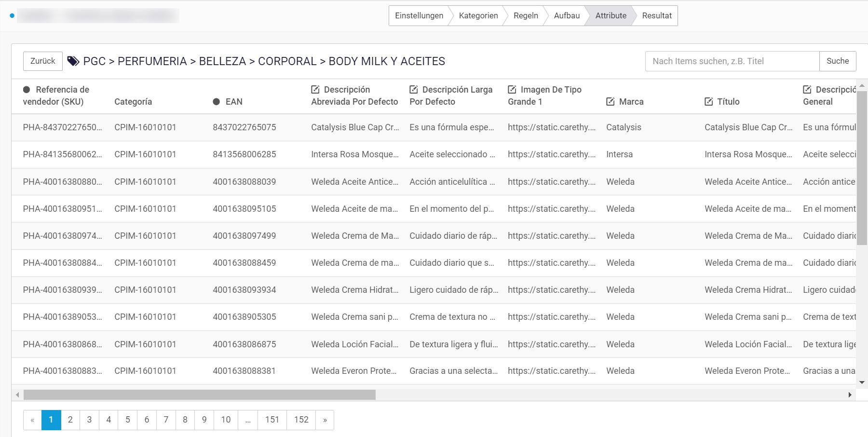This screenshot has height=437, width=868.
Task: Go to pagination page 8
Action: [185, 420]
